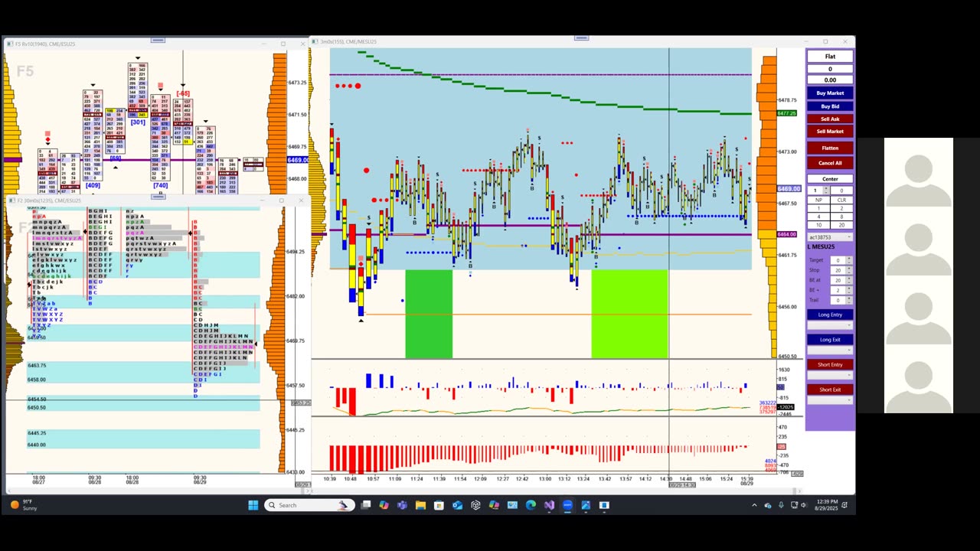Open Outlook from the taskbar
980x551 pixels.
pyautogui.click(x=457, y=505)
